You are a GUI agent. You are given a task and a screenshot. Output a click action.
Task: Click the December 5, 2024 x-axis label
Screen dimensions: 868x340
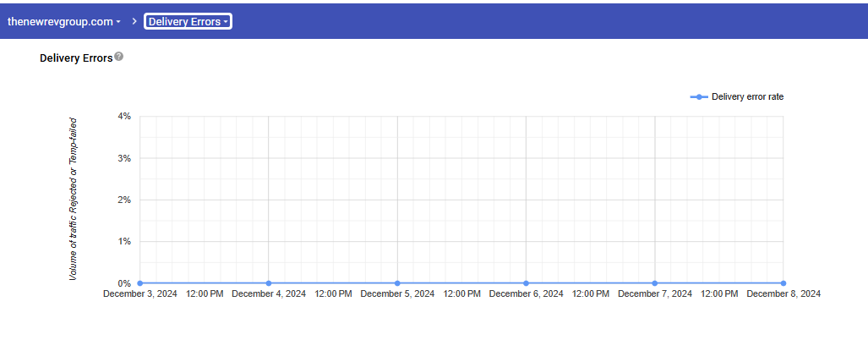(397, 294)
